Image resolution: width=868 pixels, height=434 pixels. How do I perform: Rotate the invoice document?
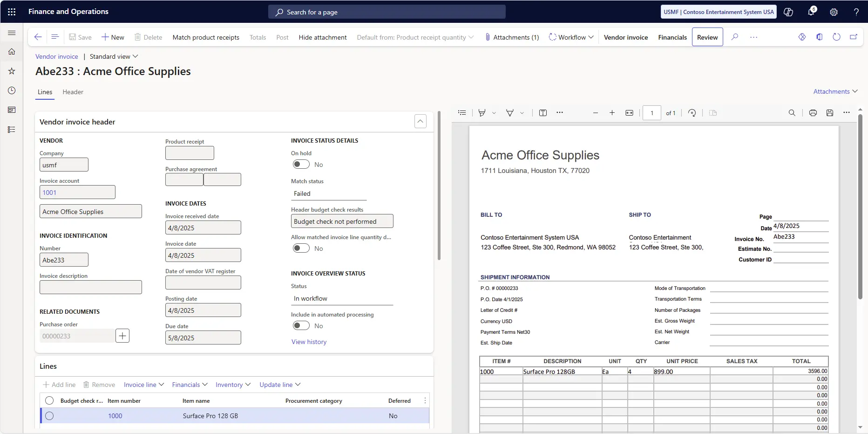692,113
